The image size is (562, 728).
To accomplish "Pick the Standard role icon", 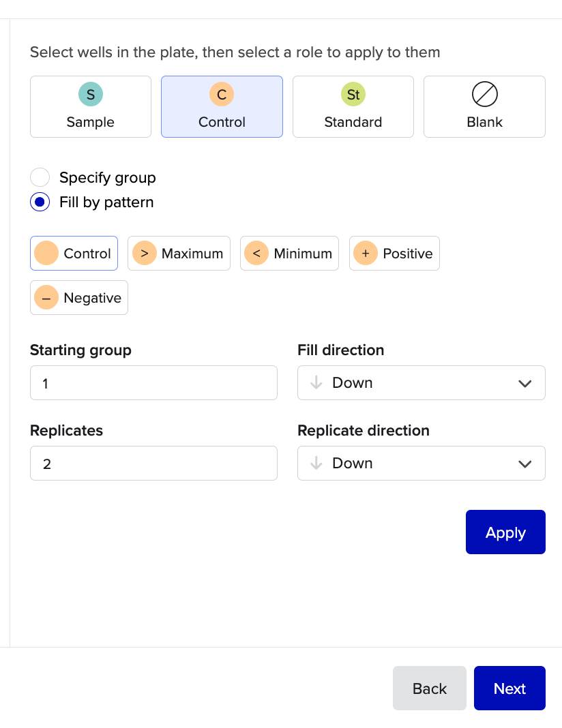I will point(353,95).
